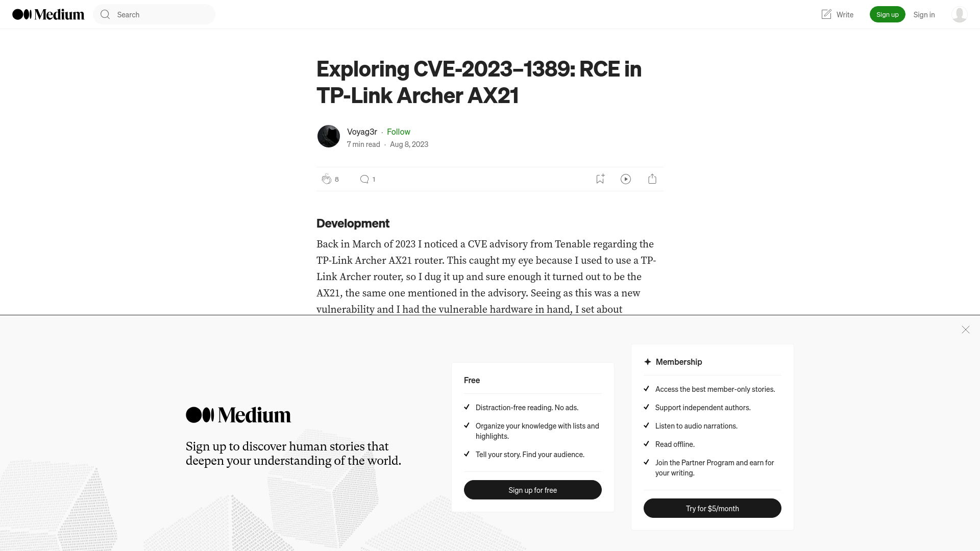The width and height of the screenshot is (980, 551).
Task: Click the listen/audio play icon
Action: click(x=626, y=179)
